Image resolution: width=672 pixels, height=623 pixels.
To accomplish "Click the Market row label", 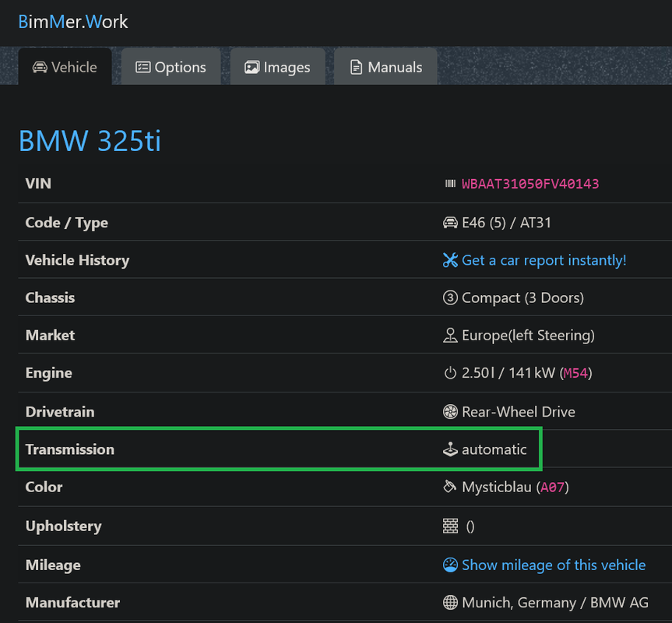I will tap(50, 335).
